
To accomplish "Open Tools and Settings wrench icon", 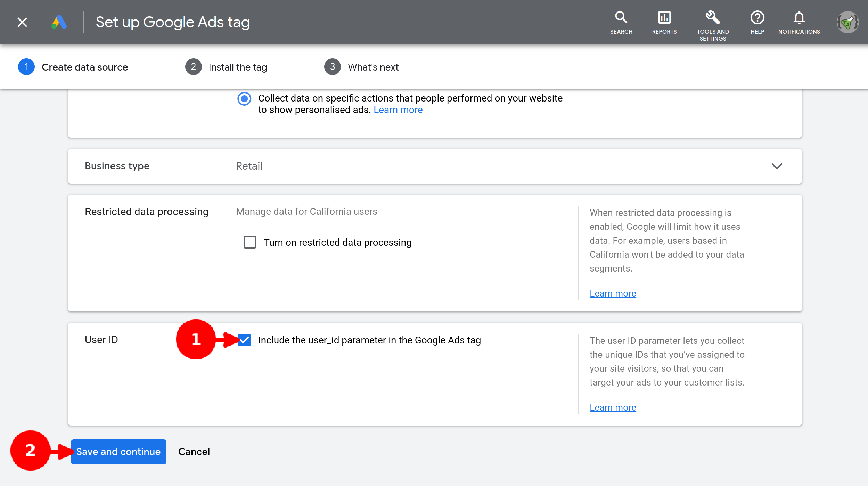I will click(x=712, y=17).
